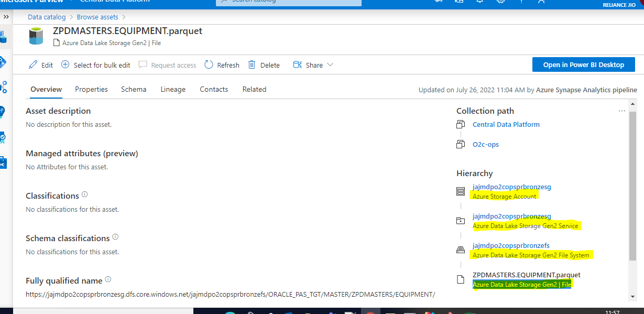Open Data catalog sidebar icon
Image resolution: width=644 pixels, height=314 pixels.
pyautogui.click(x=3, y=37)
